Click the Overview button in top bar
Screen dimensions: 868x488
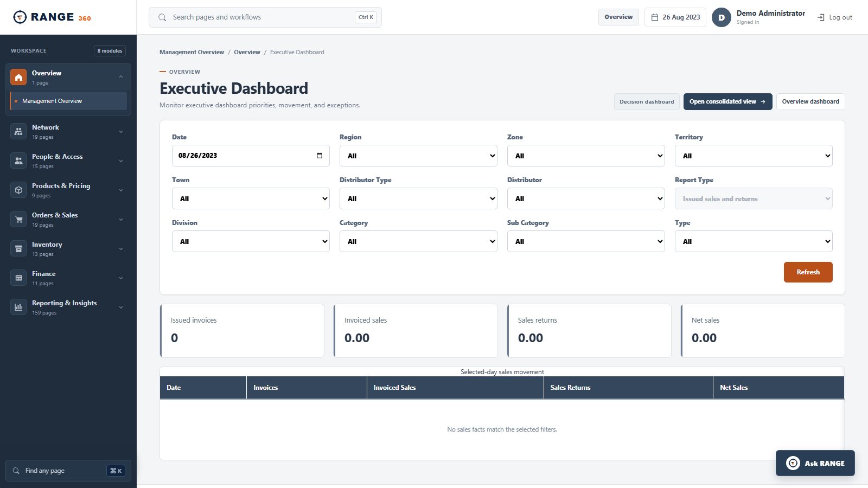pos(618,17)
